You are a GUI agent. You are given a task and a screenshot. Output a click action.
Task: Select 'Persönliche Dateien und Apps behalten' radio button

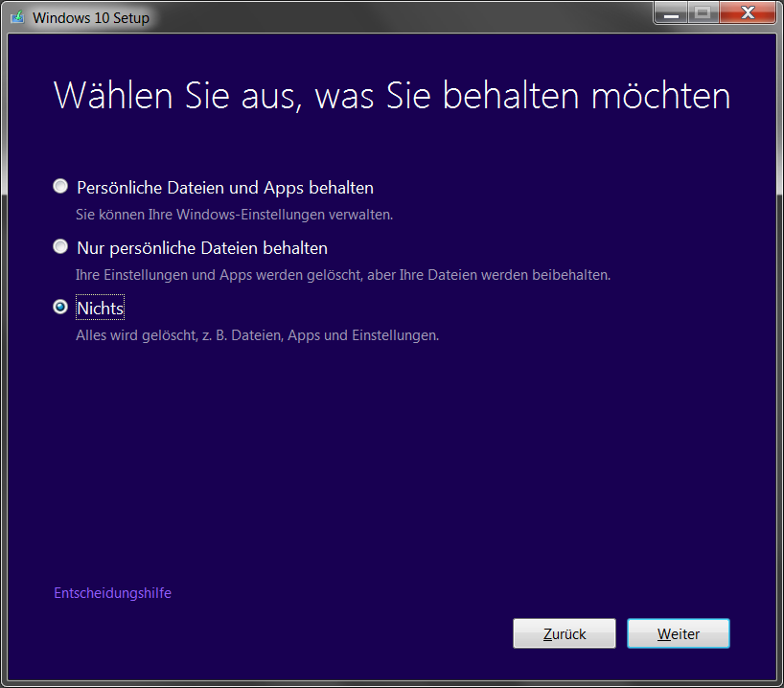(60, 187)
